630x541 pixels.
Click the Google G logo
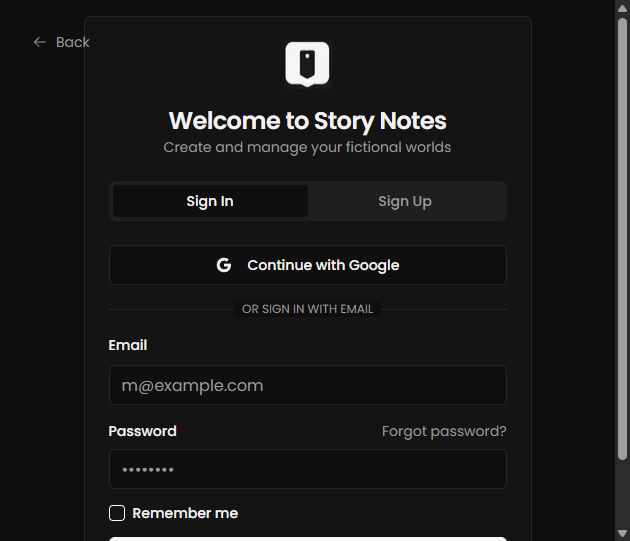tap(224, 265)
